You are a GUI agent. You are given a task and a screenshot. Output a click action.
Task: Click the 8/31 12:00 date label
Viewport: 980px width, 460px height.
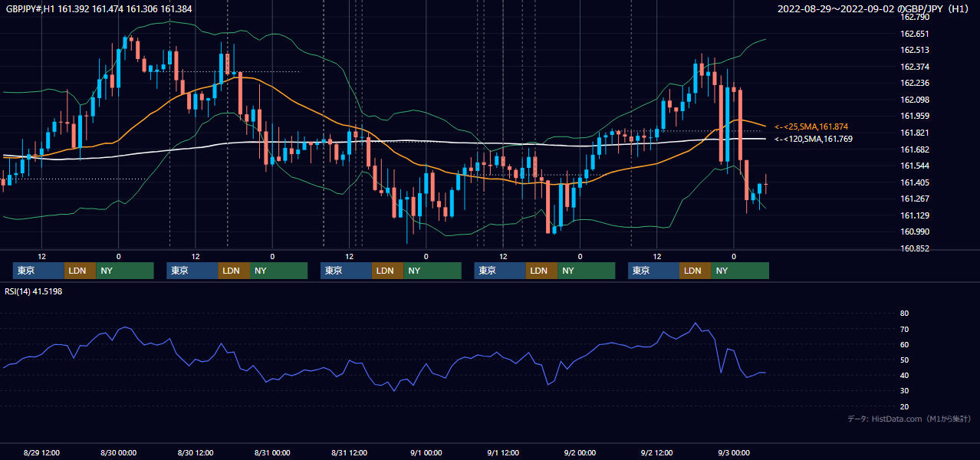coord(350,452)
